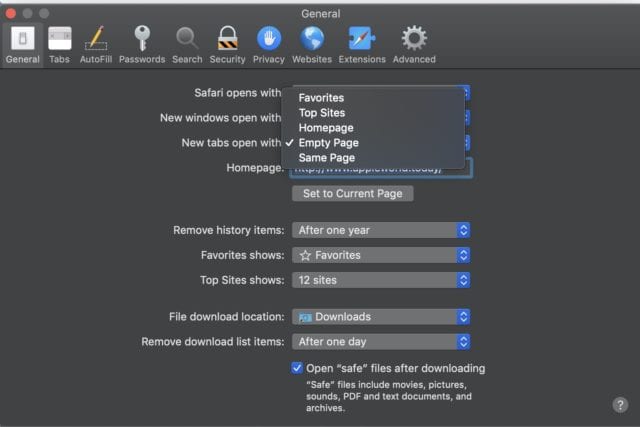Open the Search preferences pane
Image resolution: width=640 pixels, height=427 pixels.
pyautogui.click(x=187, y=44)
